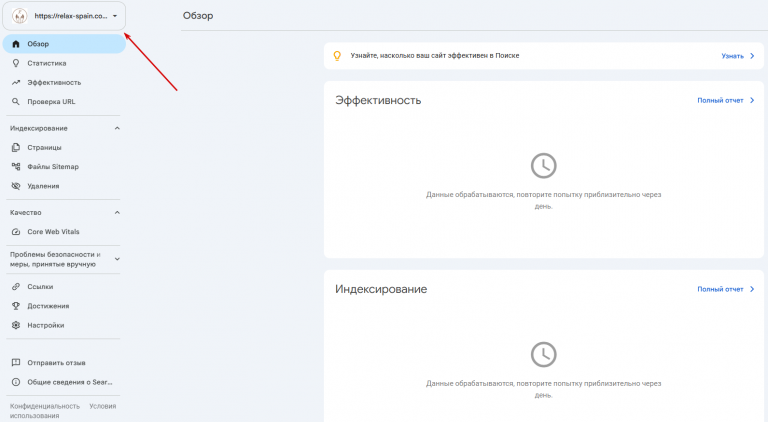Open Общие сведения о Search Console
768x422 pixels.
[x=70, y=382]
